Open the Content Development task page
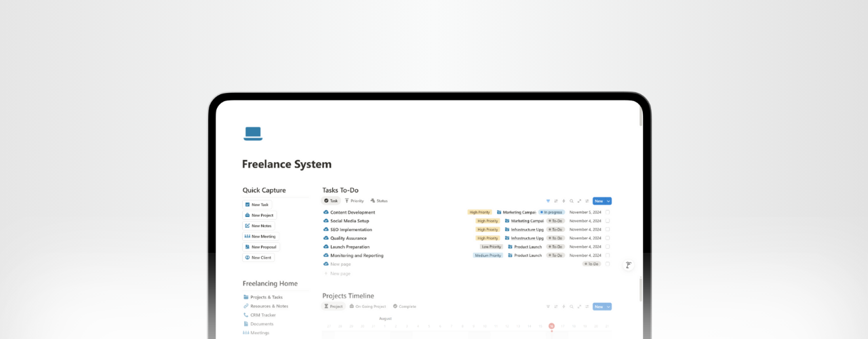The height and width of the screenshot is (339, 868). pos(352,212)
